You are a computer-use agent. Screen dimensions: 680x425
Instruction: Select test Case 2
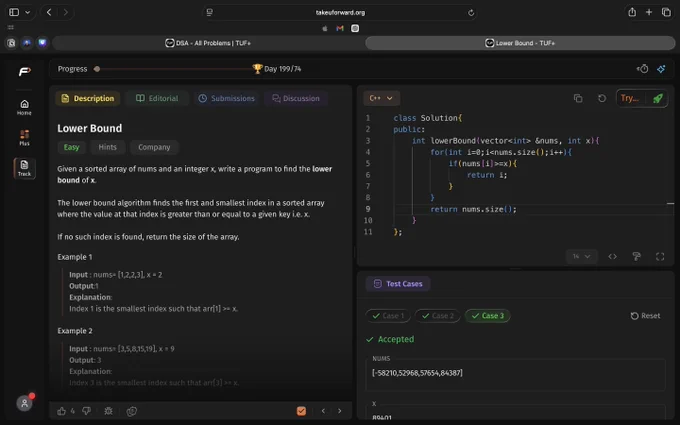tap(438, 316)
